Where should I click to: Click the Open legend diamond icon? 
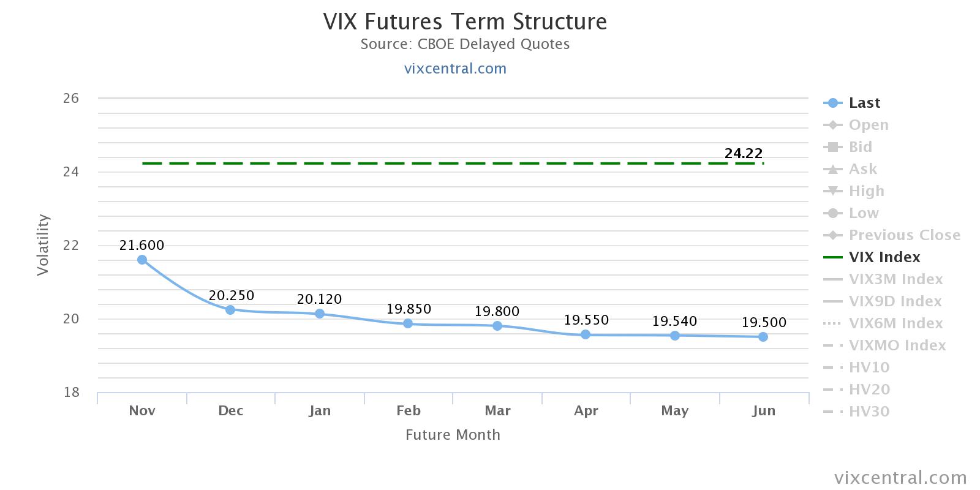pyautogui.click(x=832, y=125)
